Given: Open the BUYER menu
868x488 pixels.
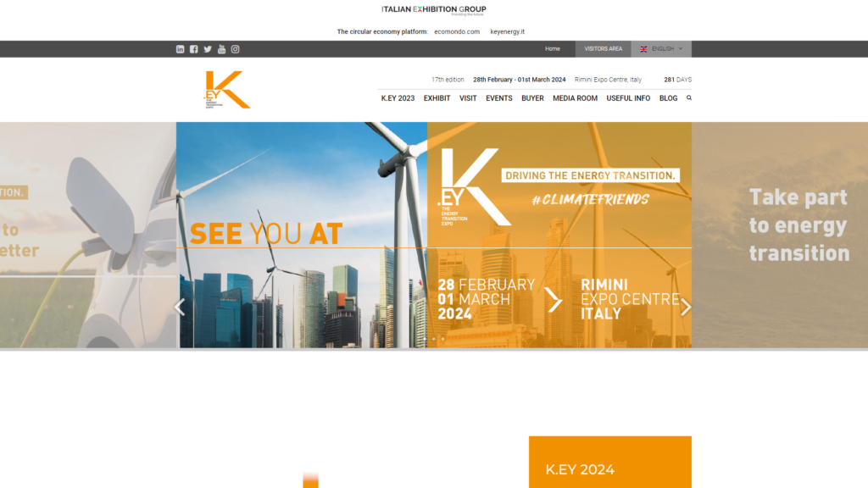Looking at the screenshot, I should 532,98.
